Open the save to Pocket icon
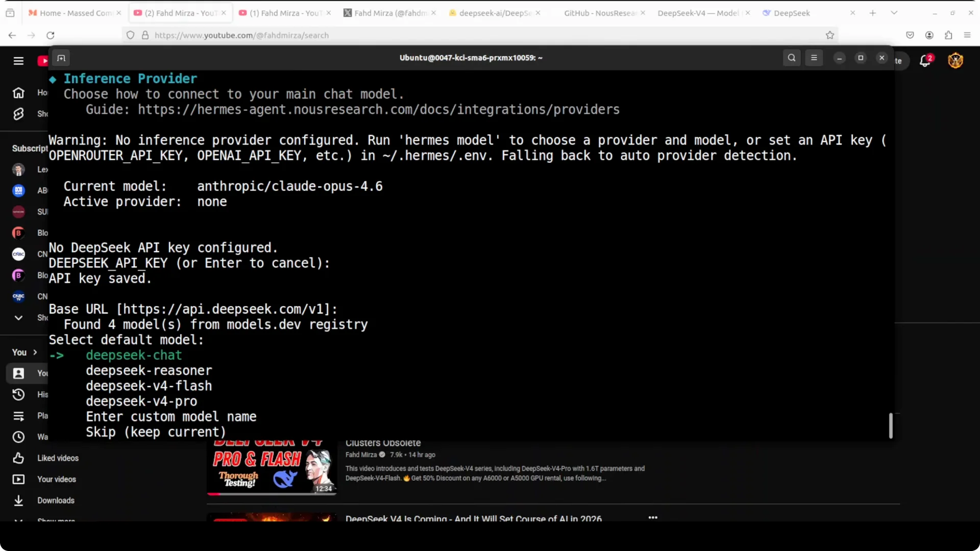 (910, 35)
